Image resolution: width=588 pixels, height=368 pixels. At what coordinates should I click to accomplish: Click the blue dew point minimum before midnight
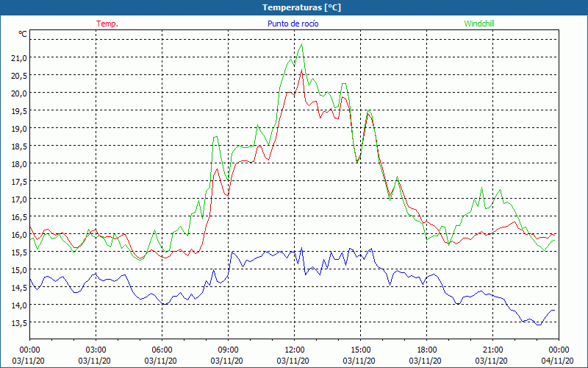pyautogui.click(x=539, y=325)
